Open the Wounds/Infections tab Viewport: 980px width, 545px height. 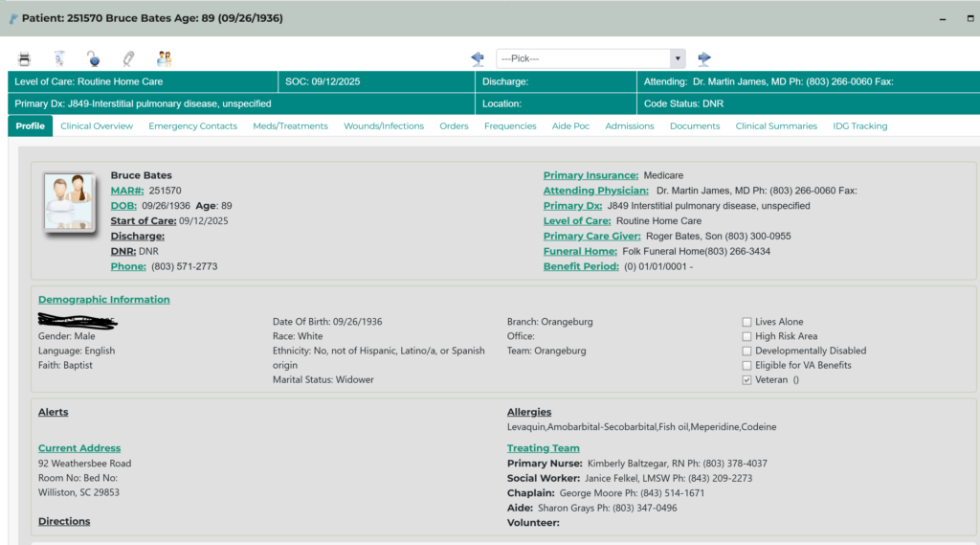pyautogui.click(x=384, y=125)
